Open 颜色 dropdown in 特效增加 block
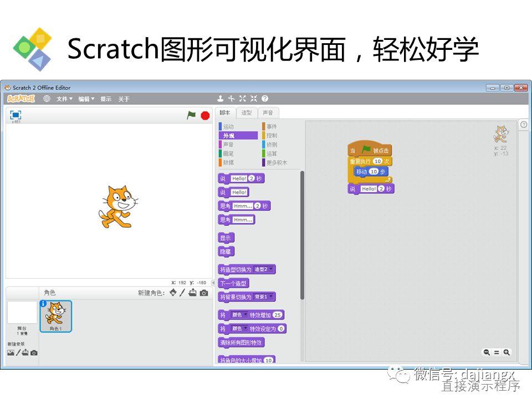The width and height of the screenshot is (532, 399). 239,315
